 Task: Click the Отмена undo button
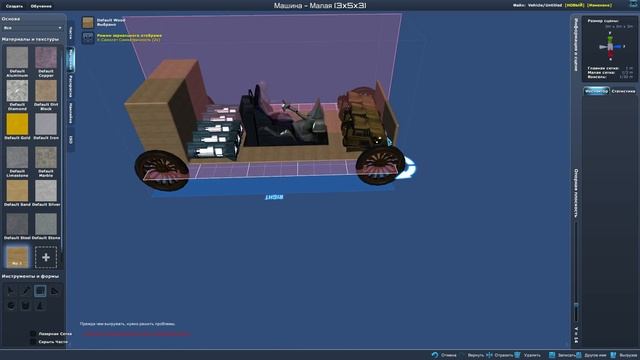point(444,355)
